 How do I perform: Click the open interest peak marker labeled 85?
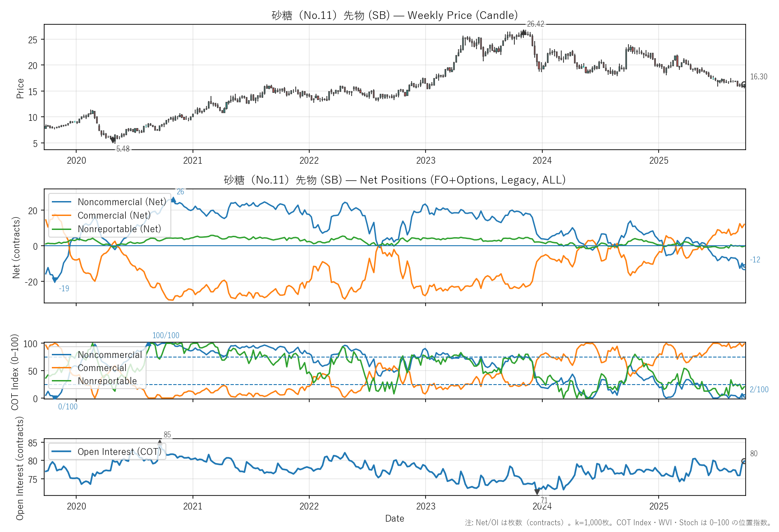tap(160, 443)
